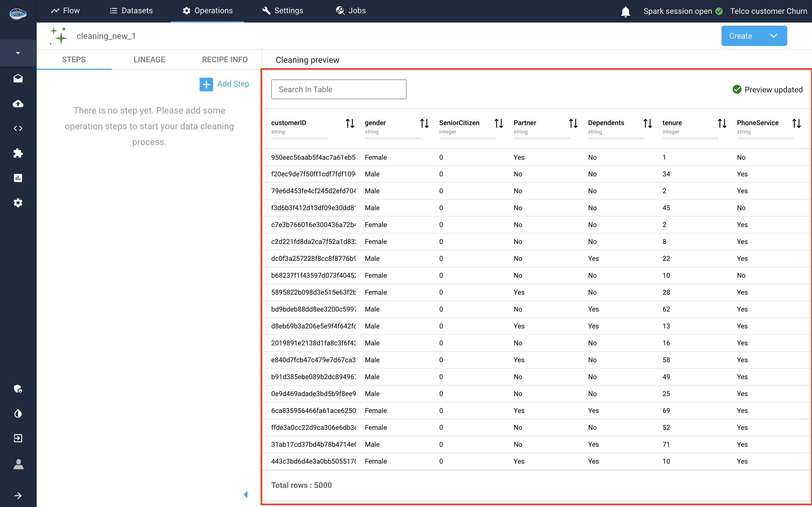Image resolution: width=812 pixels, height=507 pixels.
Task: Open the Datasets menu
Action: (131, 11)
